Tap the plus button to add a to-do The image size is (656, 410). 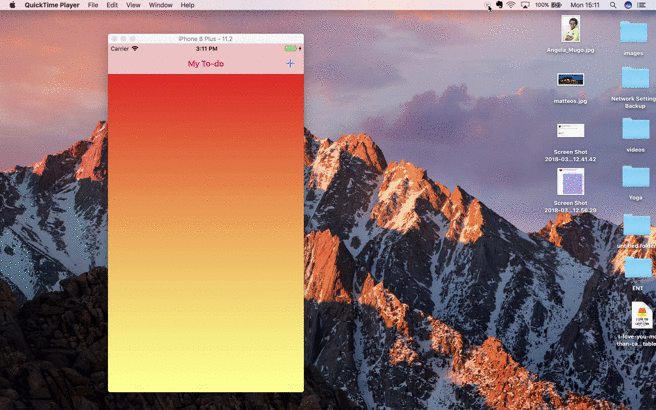point(290,64)
